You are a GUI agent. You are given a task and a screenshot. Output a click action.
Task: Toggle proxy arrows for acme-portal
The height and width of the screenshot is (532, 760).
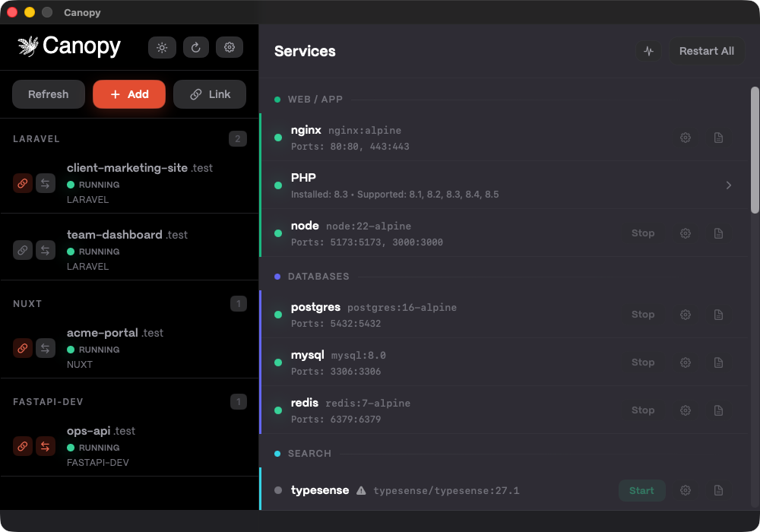[x=45, y=348]
